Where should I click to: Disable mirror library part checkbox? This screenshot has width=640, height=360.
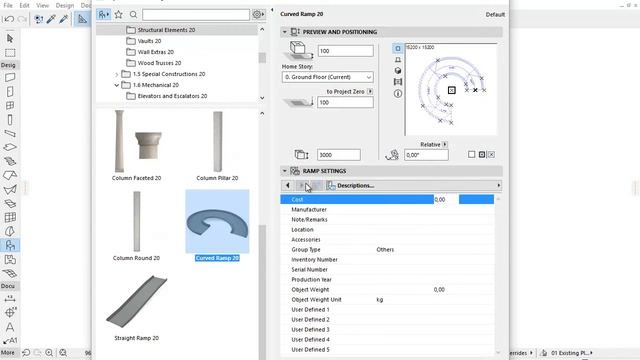click(471, 155)
